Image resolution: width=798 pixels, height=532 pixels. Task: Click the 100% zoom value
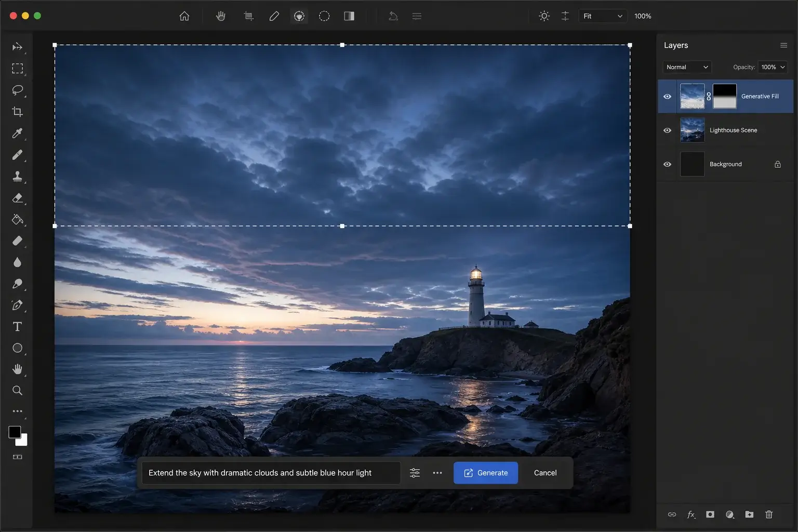pos(643,16)
